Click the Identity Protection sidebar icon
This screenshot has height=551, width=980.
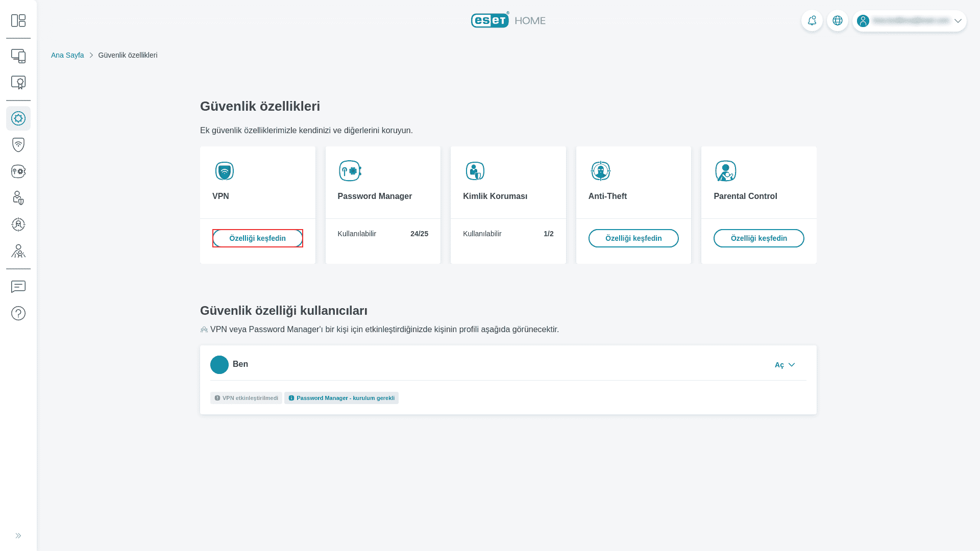coord(18,198)
